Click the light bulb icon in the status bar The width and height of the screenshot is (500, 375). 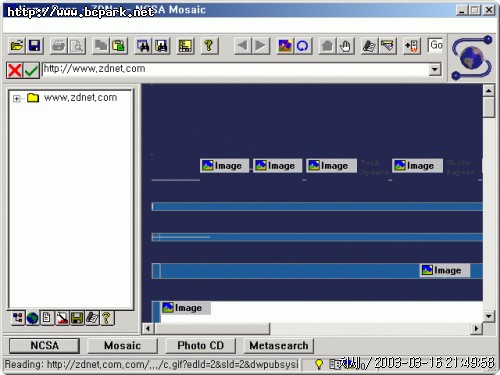[x=319, y=364]
